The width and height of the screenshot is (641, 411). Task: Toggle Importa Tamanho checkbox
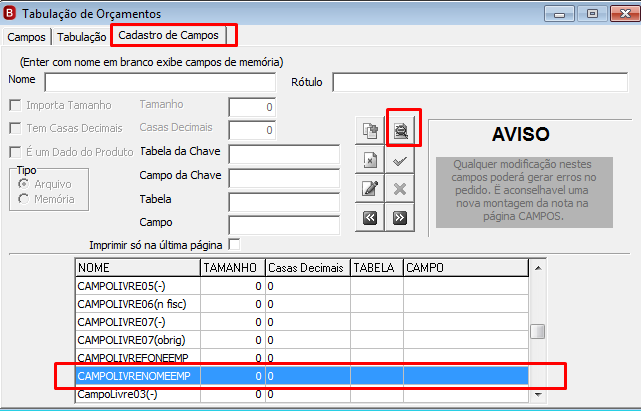click(15, 105)
